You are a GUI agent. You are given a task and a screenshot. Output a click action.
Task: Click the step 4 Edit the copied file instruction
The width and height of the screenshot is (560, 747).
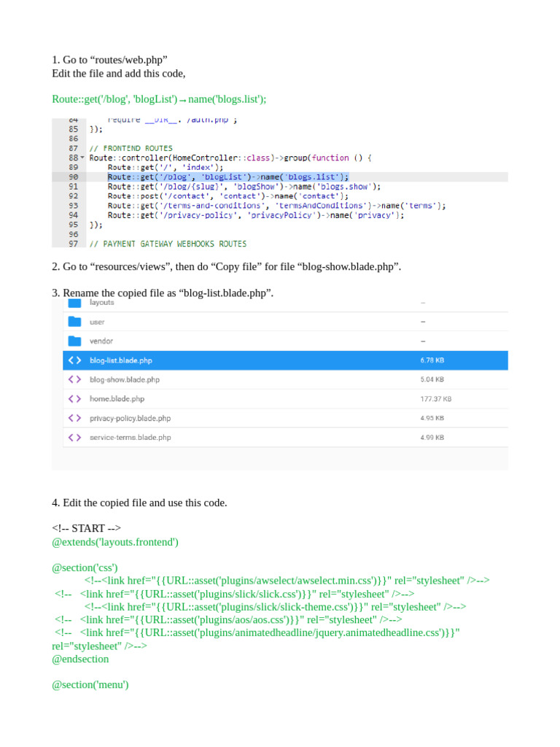point(139,503)
